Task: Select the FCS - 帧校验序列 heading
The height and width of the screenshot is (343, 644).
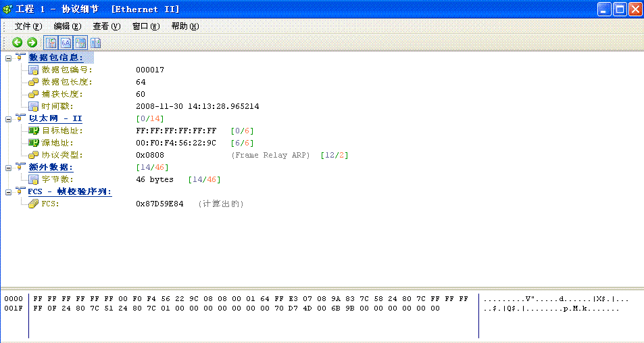Action: tap(70, 191)
